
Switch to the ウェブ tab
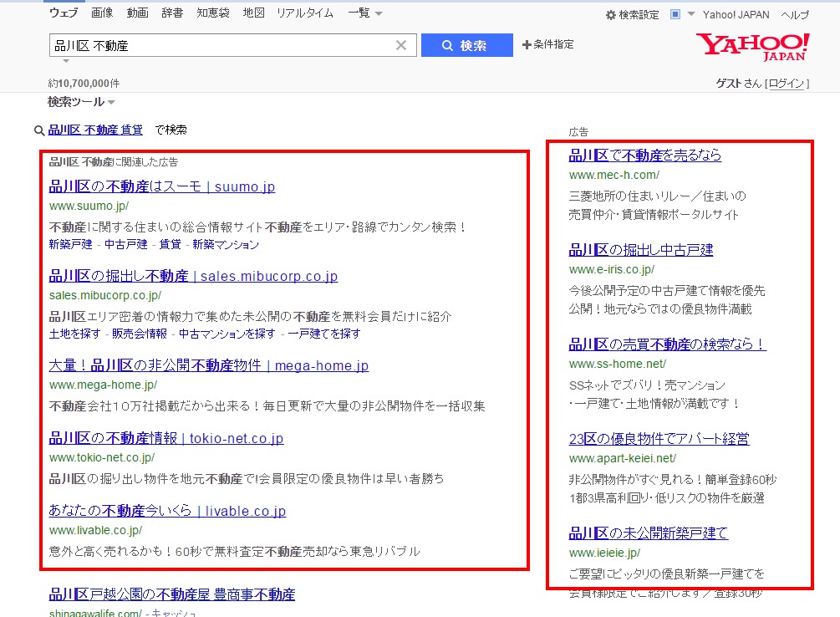(64, 13)
